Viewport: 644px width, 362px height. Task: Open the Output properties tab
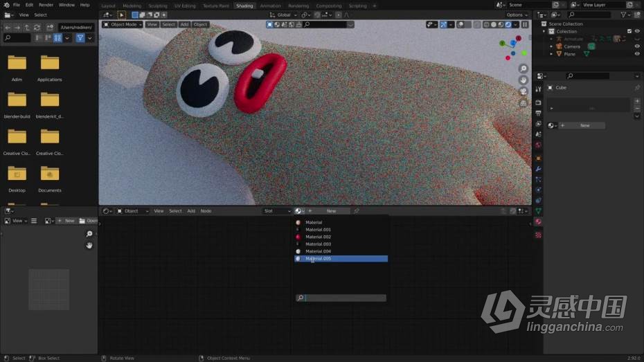pos(539,114)
